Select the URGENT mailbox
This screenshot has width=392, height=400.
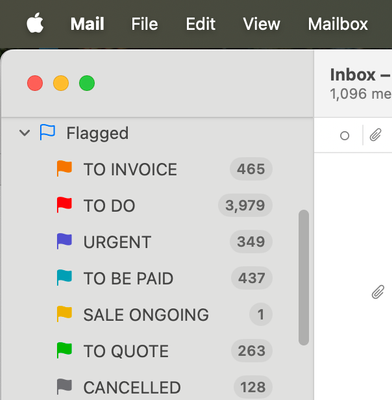pos(117,242)
